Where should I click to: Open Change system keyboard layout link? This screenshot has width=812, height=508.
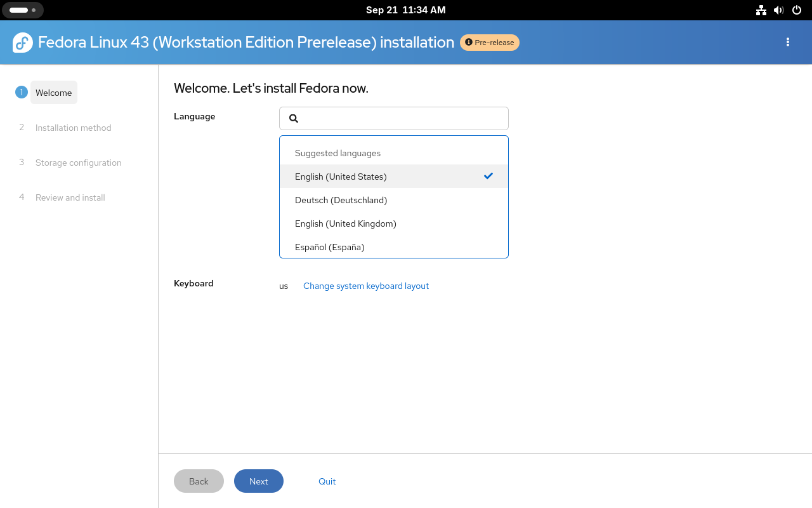(366, 286)
